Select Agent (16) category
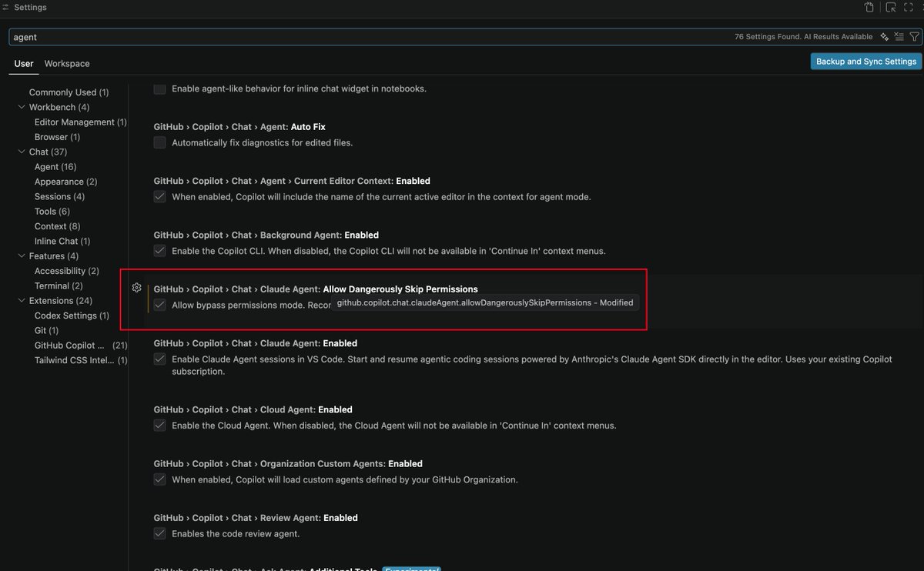924x571 pixels. 55,166
